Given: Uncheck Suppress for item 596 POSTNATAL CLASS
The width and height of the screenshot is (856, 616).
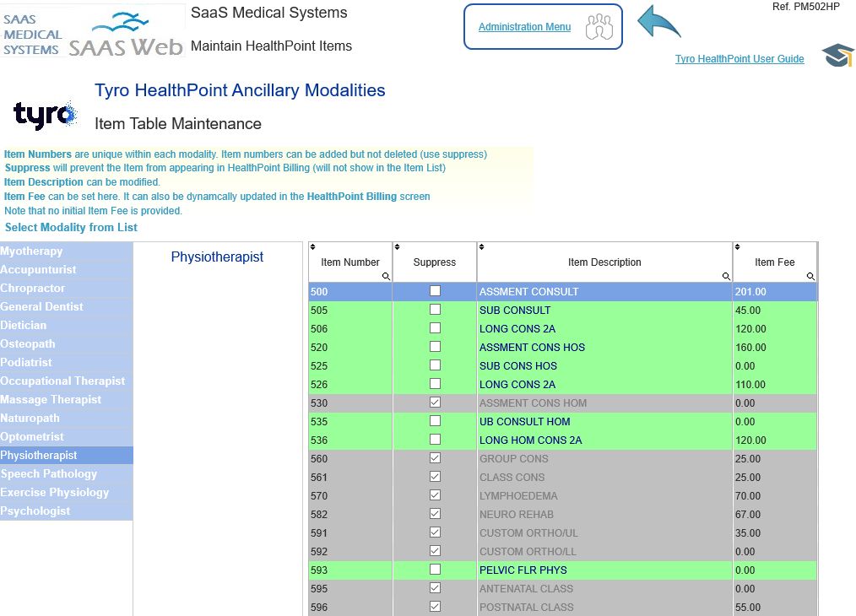Looking at the screenshot, I should pos(435,606).
